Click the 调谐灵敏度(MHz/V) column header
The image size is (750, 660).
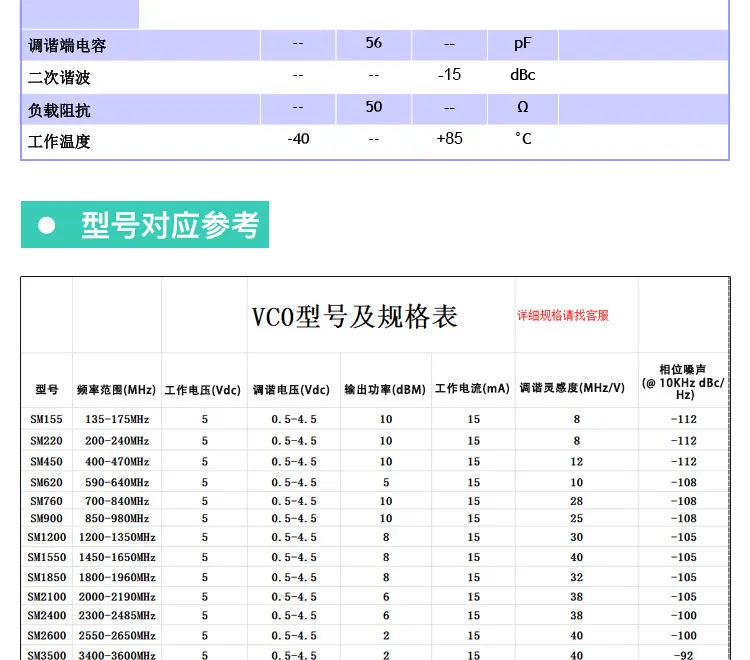572,388
